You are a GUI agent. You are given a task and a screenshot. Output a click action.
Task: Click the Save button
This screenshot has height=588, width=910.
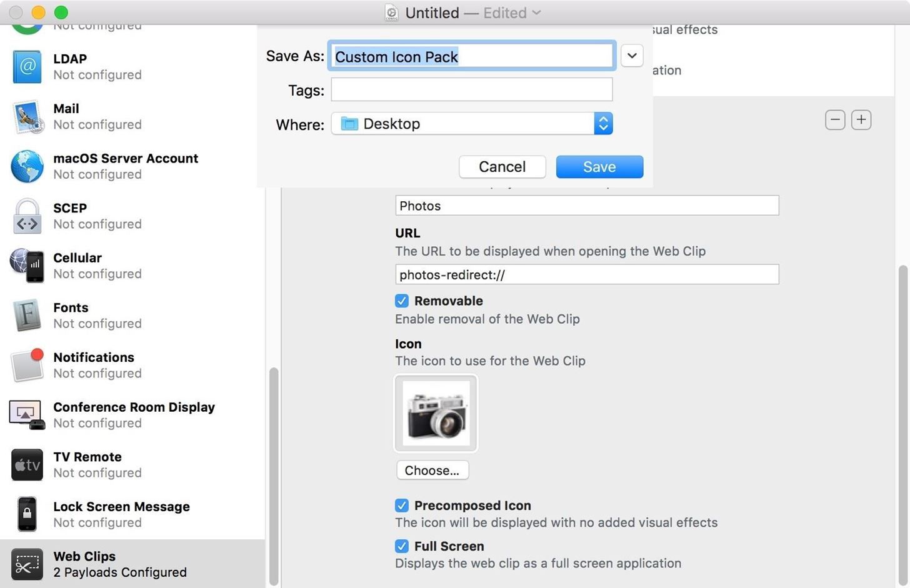coord(599,167)
